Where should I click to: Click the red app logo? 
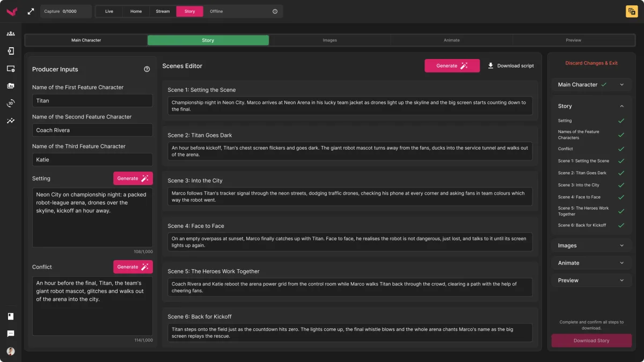[11, 11]
